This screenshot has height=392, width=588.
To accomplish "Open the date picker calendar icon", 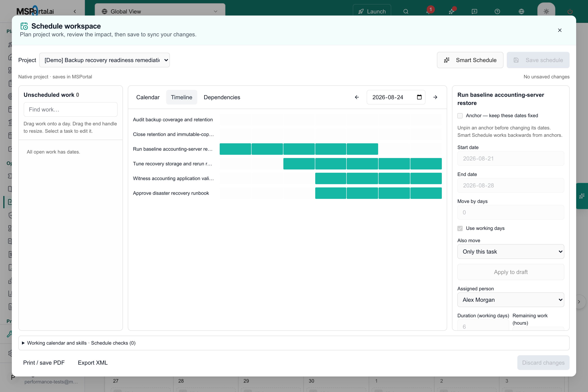I will pos(419,97).
